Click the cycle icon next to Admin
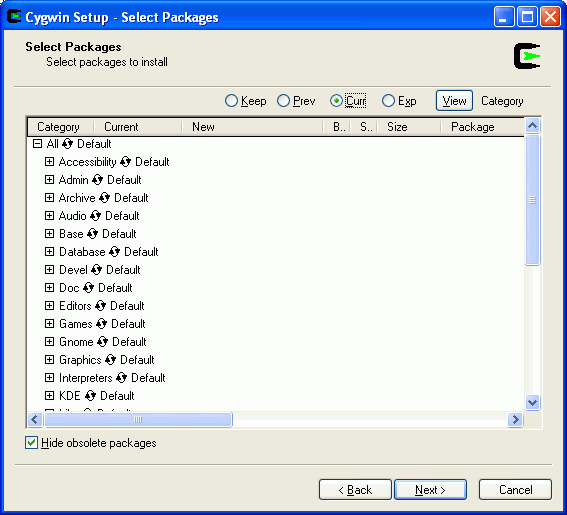The image size is (567, 515). tap(97, 180)
